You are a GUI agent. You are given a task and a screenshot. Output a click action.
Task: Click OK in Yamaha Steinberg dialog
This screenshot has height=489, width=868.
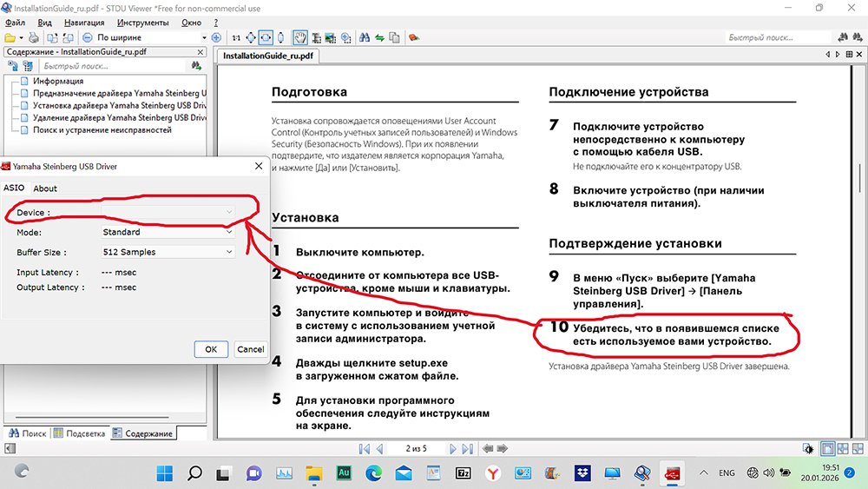point(211,349)
